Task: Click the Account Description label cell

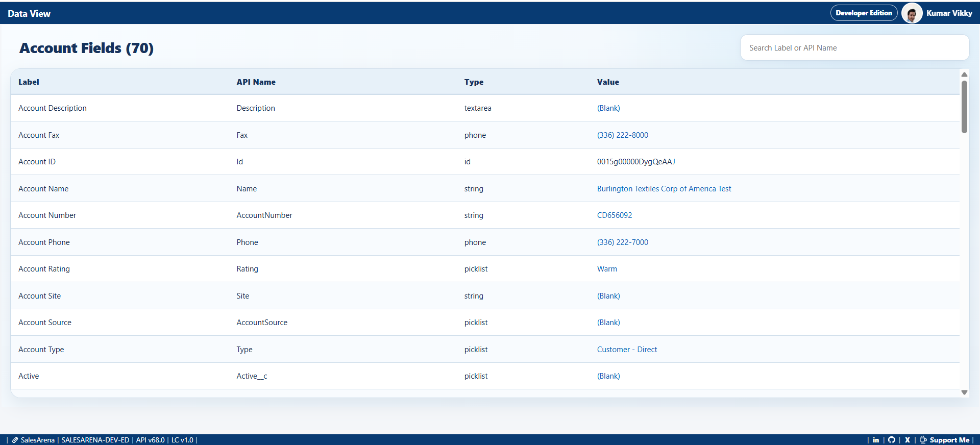Action: 53,108
